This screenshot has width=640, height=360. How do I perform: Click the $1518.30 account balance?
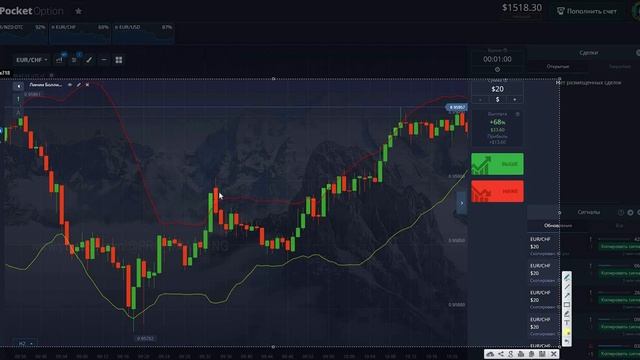(522, 8)
